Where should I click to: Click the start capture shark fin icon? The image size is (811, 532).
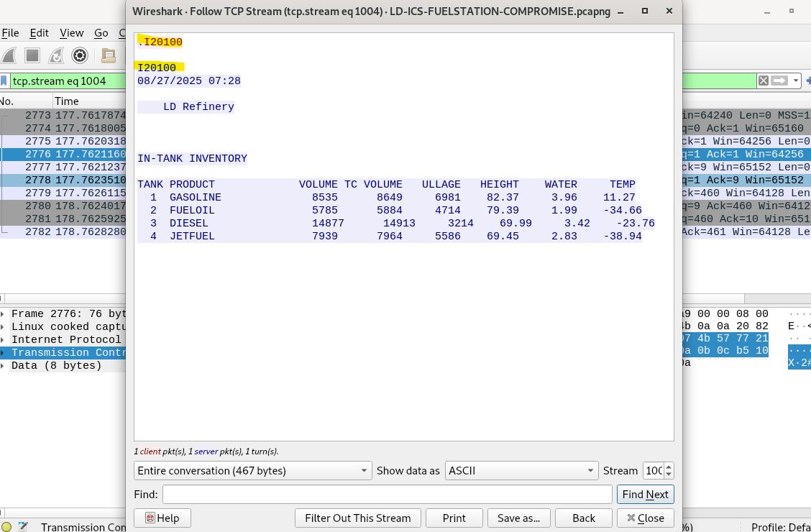[9, 55]
